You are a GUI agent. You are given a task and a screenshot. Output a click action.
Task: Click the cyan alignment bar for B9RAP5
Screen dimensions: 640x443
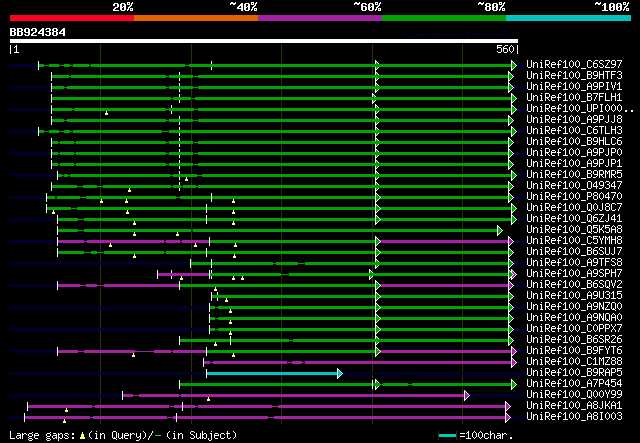(x=272, y=373)
